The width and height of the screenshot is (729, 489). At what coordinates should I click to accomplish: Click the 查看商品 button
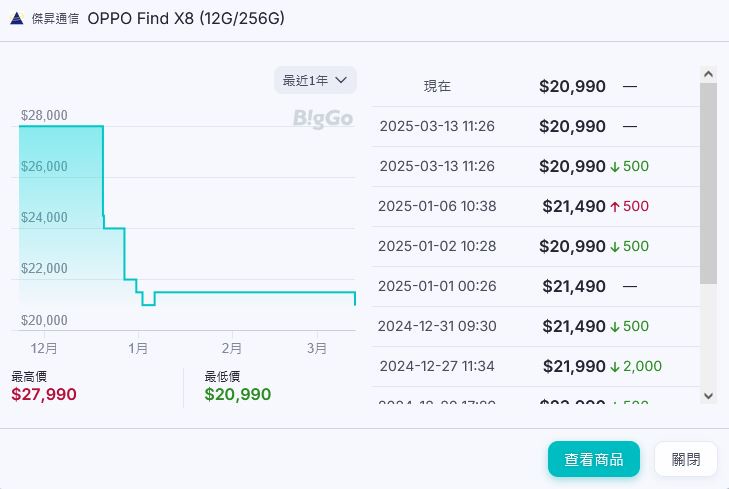593,459
